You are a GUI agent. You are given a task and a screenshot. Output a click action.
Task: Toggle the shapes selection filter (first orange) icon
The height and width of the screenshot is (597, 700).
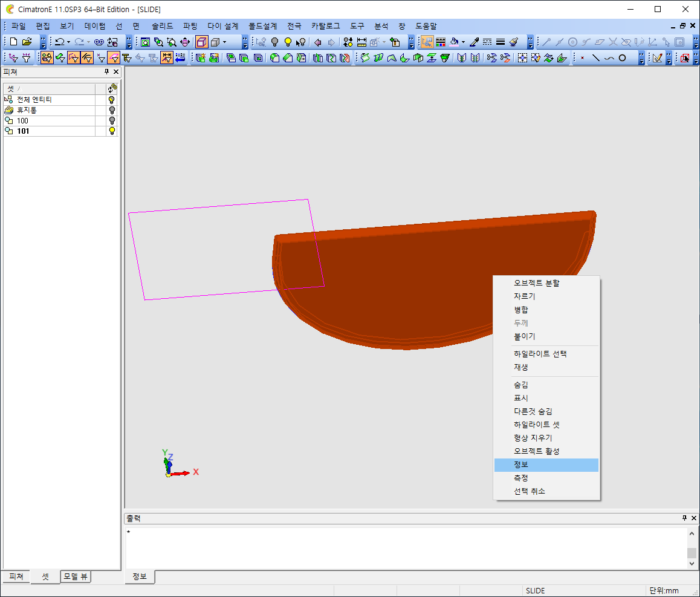click(x=47, y=57)
